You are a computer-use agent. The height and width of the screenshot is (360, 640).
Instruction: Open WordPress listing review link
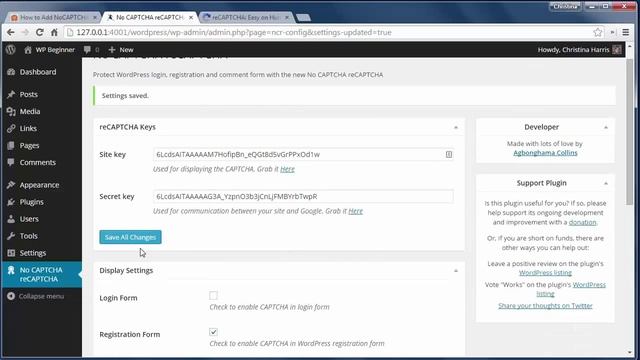(545, 273)
